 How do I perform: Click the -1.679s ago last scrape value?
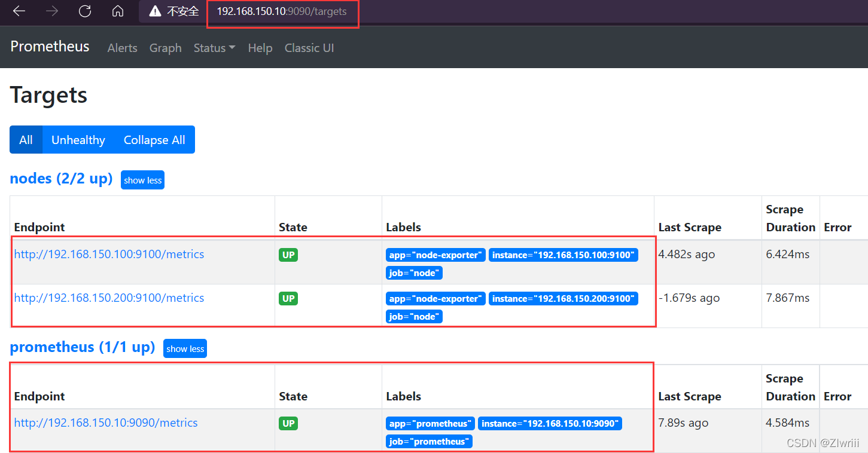click(689, 298)
